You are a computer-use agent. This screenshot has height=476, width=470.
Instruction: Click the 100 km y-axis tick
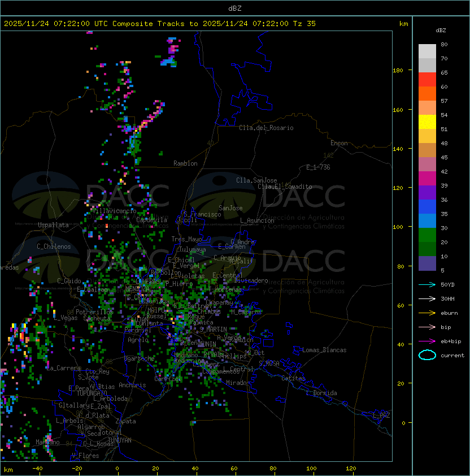click(x=398, y=227)
